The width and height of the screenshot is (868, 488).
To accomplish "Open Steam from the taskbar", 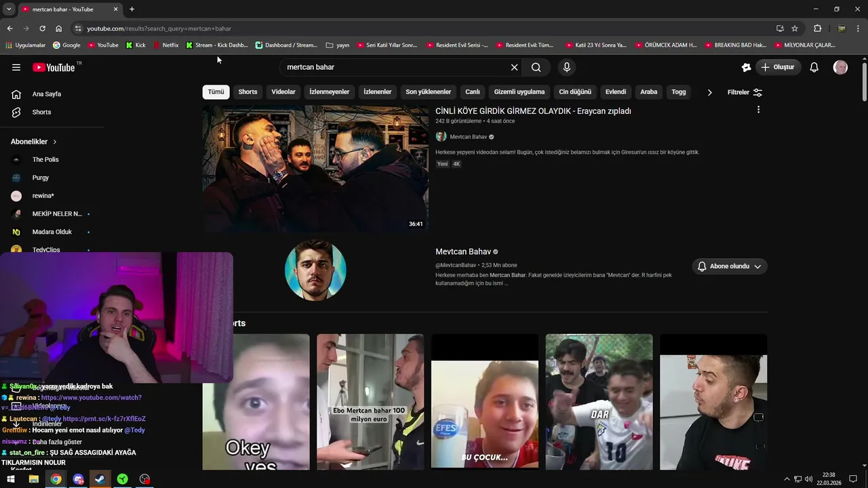I will coord(100,479).
